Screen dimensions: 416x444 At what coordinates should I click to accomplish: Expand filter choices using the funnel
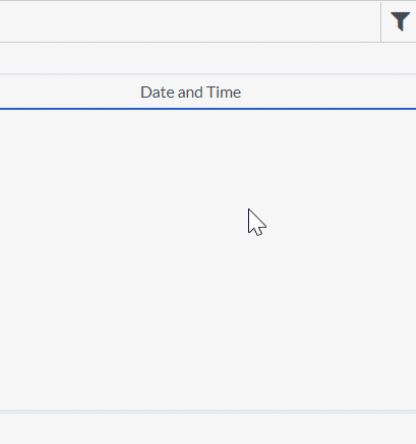[x=400, y=21]
